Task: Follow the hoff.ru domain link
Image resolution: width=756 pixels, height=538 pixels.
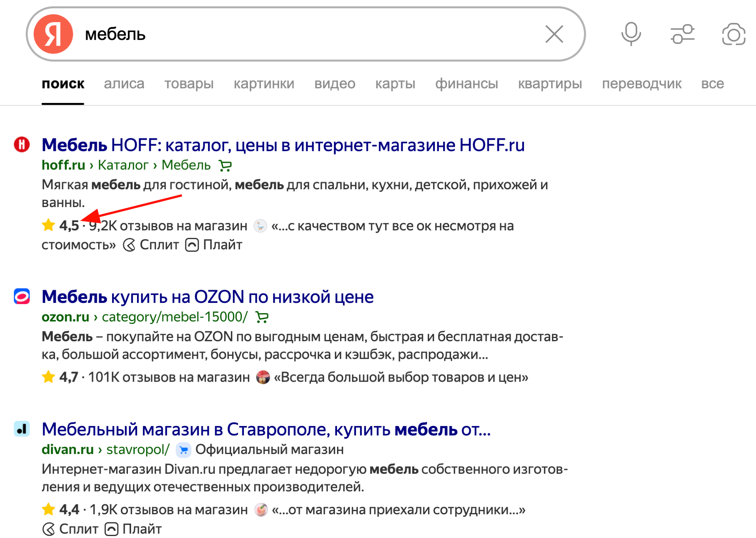Action: (63, 165)
